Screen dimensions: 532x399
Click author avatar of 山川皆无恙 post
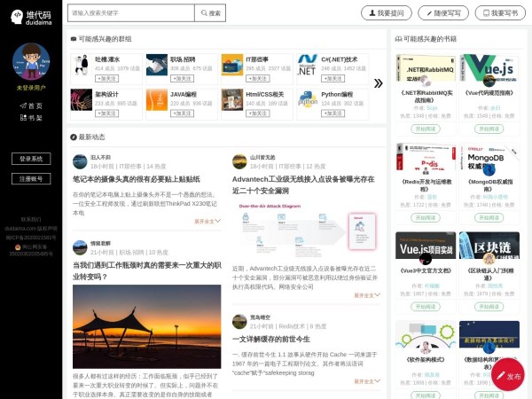239,161
